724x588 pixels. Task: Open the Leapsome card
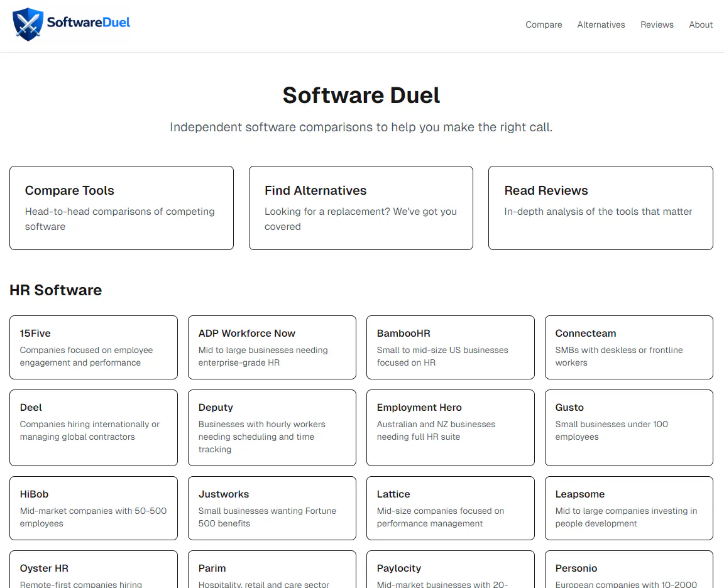click(629, 508)
